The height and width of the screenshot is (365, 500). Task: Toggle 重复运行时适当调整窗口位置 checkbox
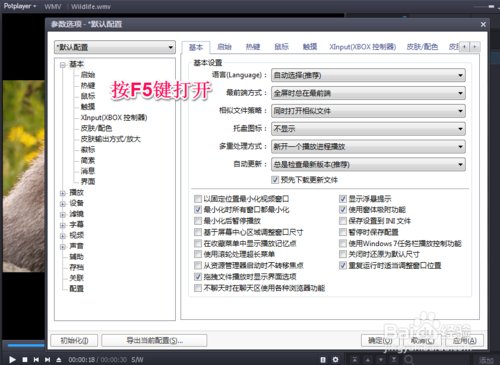point(343,266)
